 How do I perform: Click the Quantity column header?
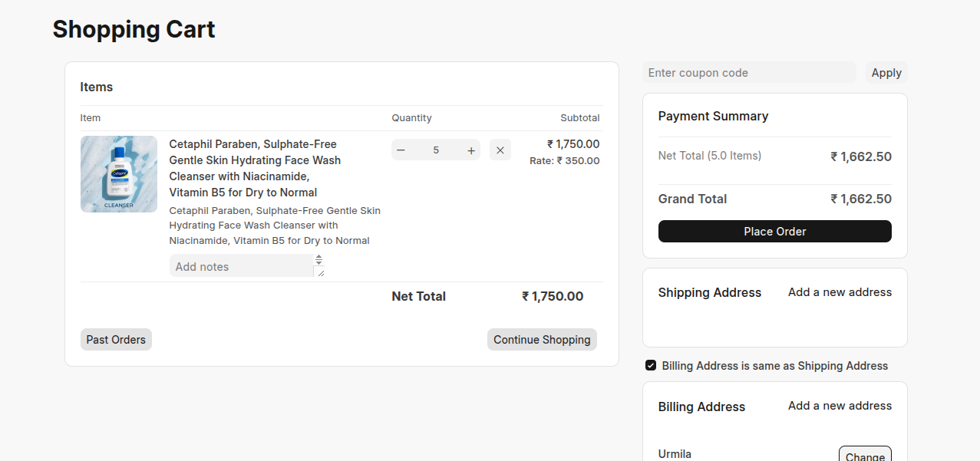[411, 118]
